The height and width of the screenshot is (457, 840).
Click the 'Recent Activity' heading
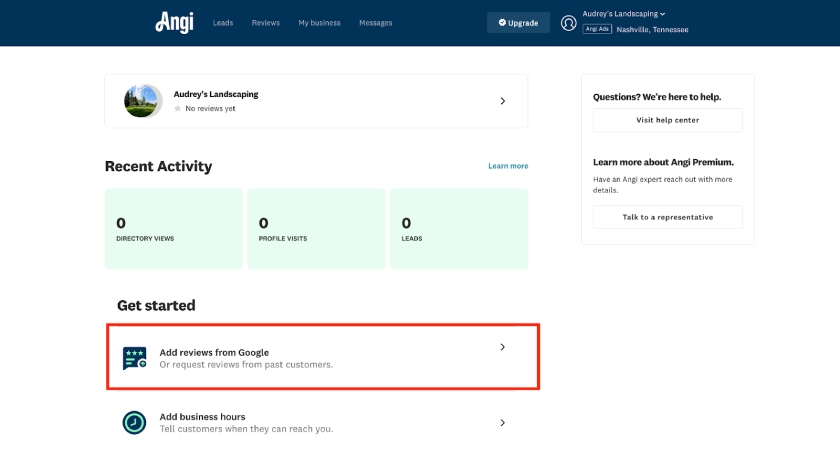(x=159, y=166)
